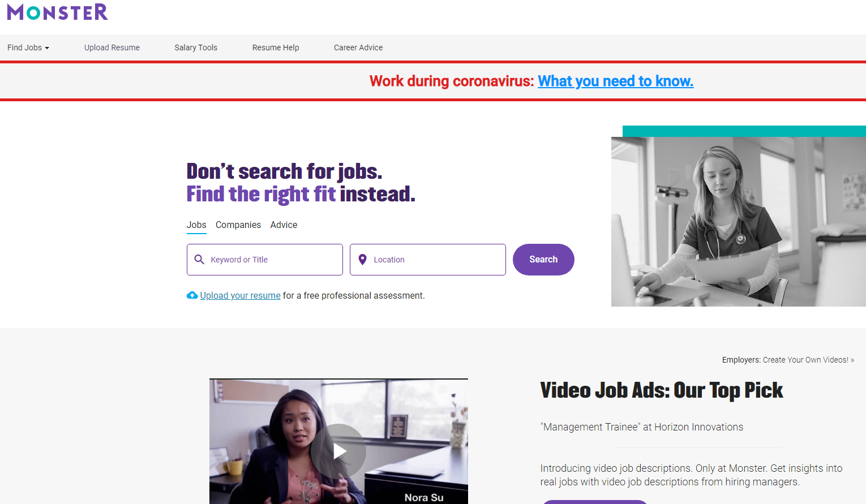Click the 'Find the right fit instead.' headline
Viewport: 866px width, 504px height.
click(x=301, y=194)
